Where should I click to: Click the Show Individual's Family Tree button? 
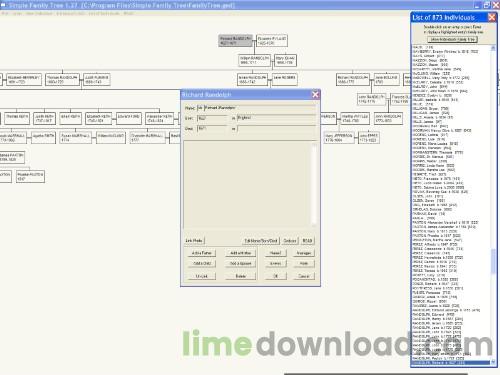pyautogui.click(x=453, y=39)
